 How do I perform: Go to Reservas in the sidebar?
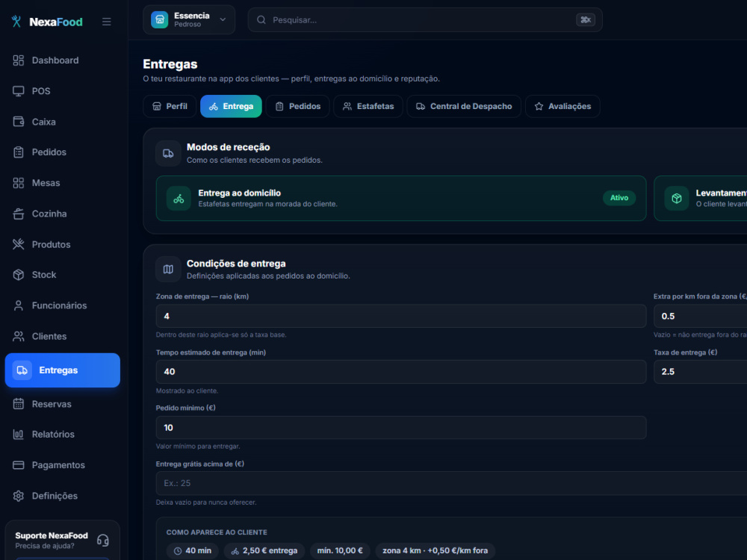tap(63, 404)
